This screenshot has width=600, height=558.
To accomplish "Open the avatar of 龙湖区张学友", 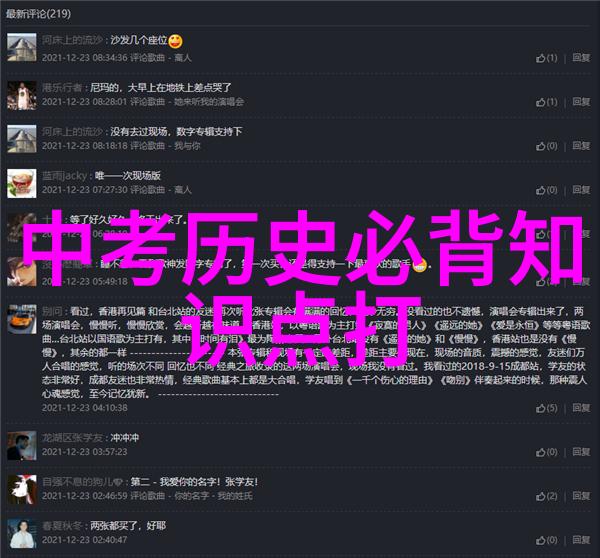I will [x=22, y=445].
